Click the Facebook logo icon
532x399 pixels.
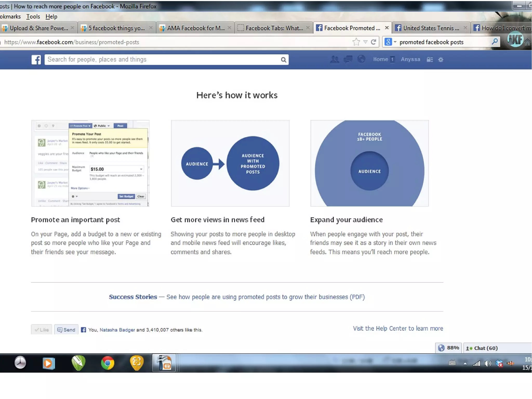tap(36, 60)
